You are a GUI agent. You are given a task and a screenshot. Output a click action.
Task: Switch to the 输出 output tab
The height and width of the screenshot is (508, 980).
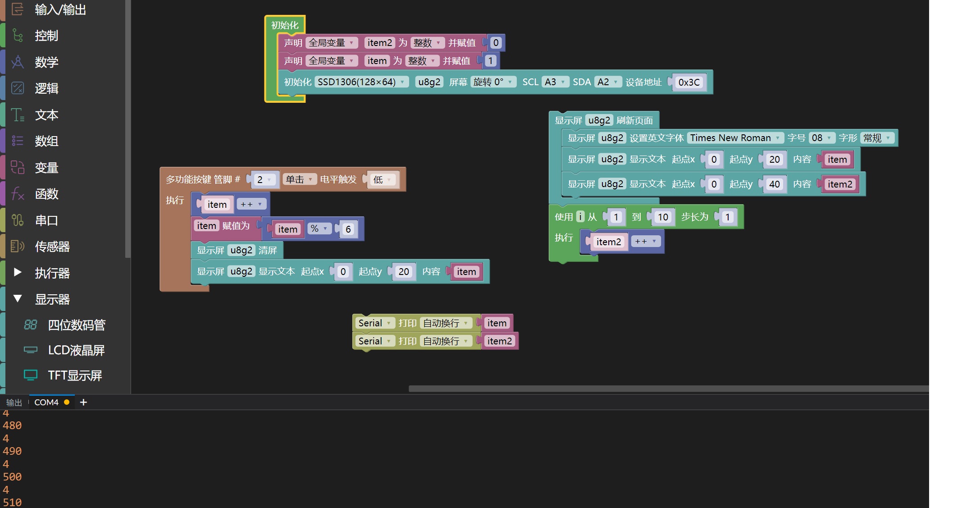pyautogui.click(x=14, y=403)
